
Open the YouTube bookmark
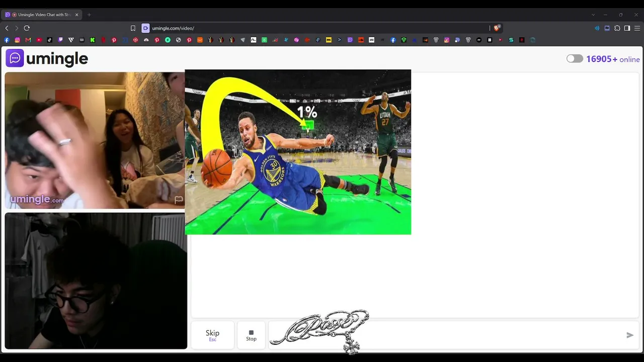(39, 40)
